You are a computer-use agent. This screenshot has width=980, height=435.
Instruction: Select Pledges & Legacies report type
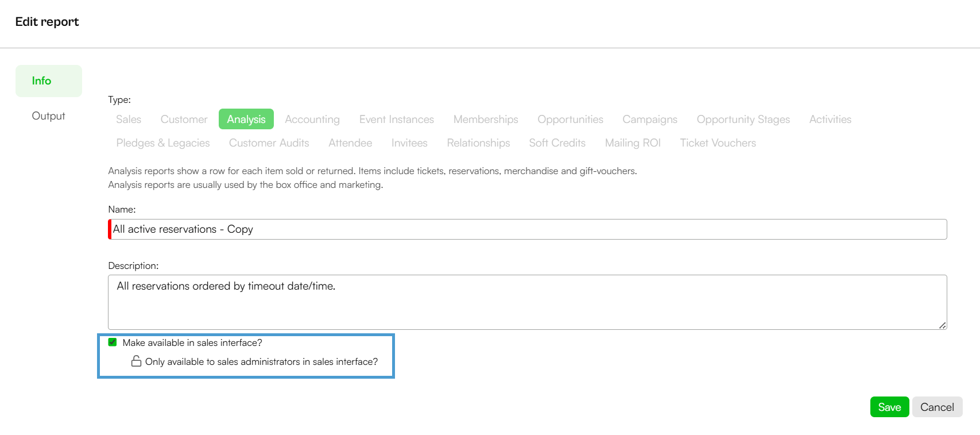[163, 143]
